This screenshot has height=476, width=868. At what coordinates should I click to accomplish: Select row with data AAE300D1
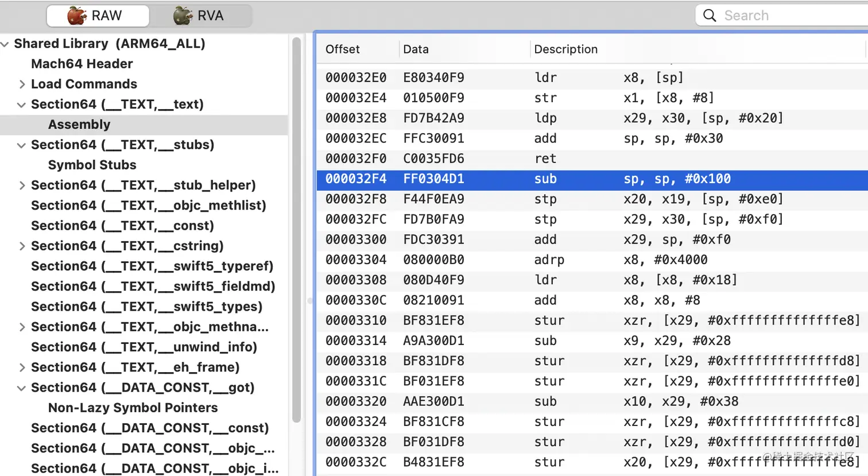(592, 401)
